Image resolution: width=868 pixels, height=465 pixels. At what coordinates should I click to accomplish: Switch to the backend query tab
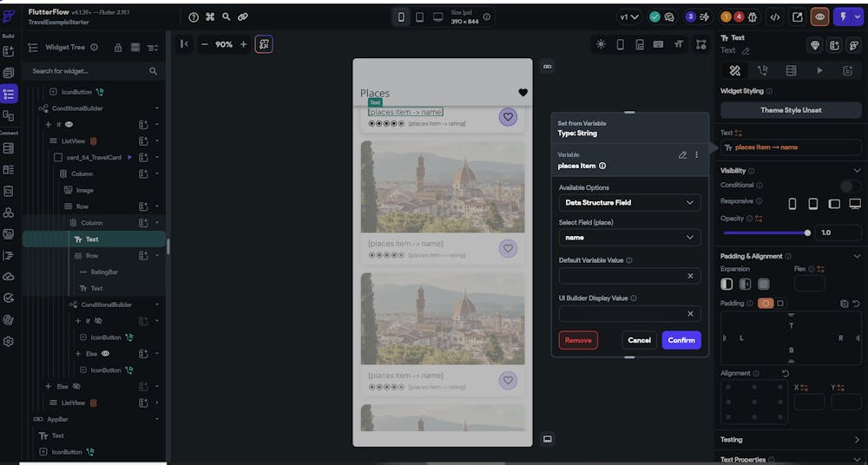[x=791, y=70]
